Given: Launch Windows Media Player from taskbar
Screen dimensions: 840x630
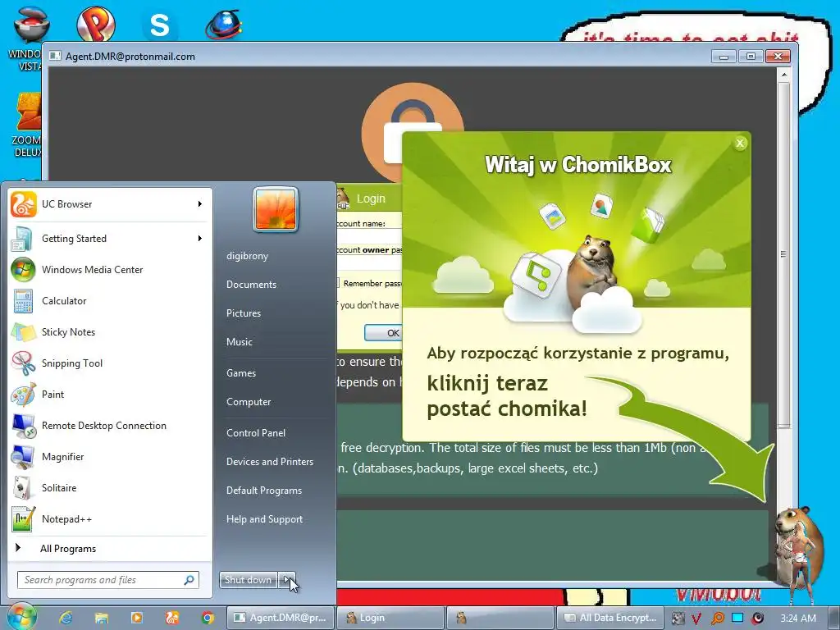Looking at the screenshot, I should tap(137, 618).
